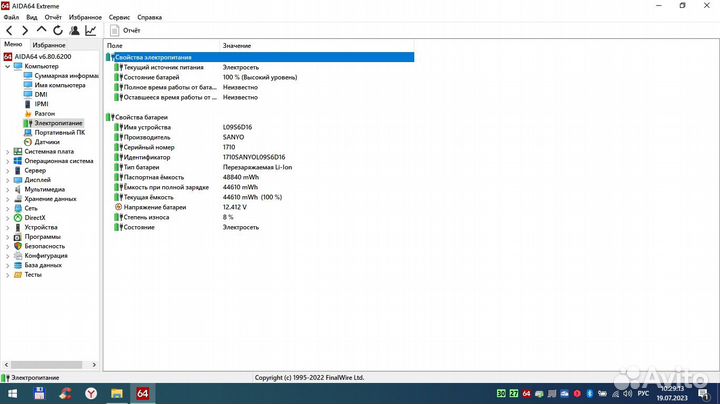Viewport: 720px width, 404px height.
Task: Select the Степень износа row
Action: click(260, 217)
